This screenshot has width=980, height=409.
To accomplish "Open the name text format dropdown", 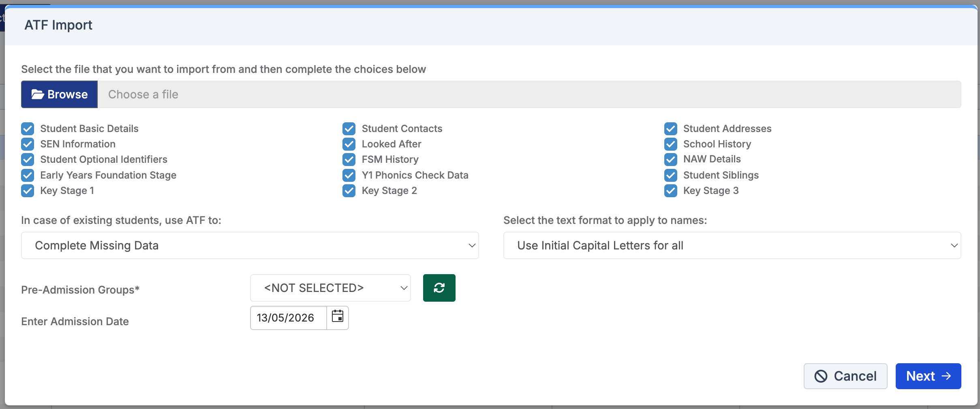I will point(732,245).
